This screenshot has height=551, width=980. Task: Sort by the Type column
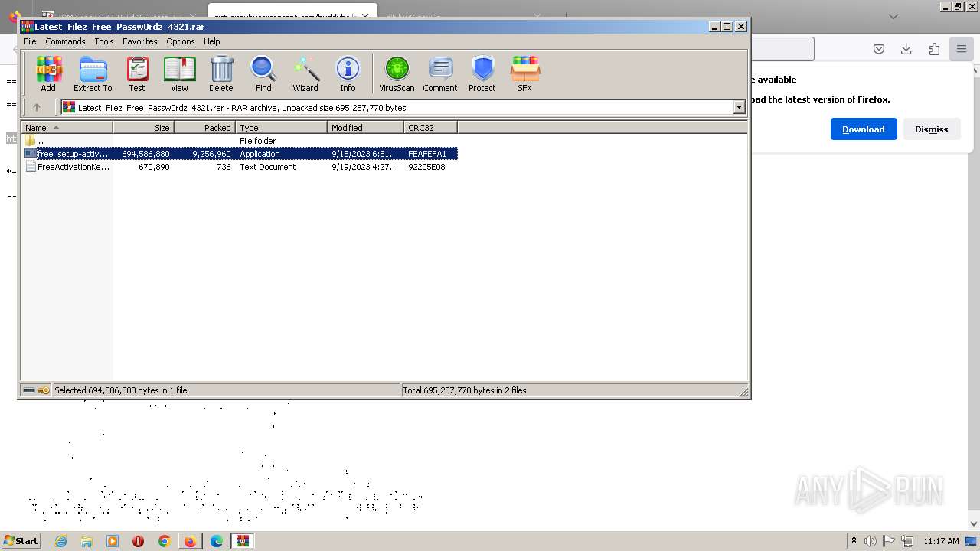pyautogui.click(x=282, y=128)
